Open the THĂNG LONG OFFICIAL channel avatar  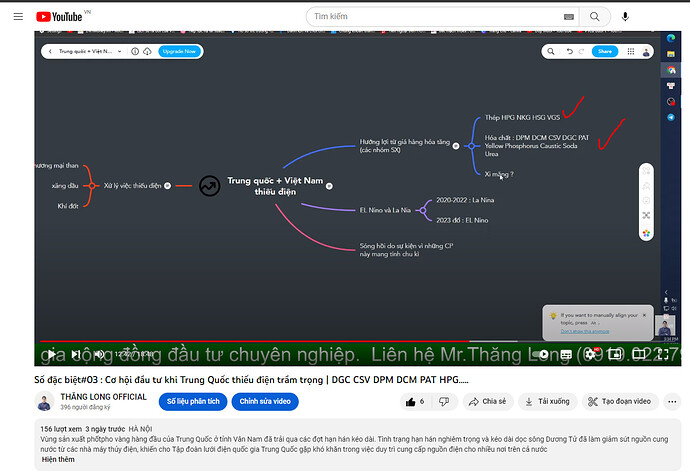coord(44,401)
